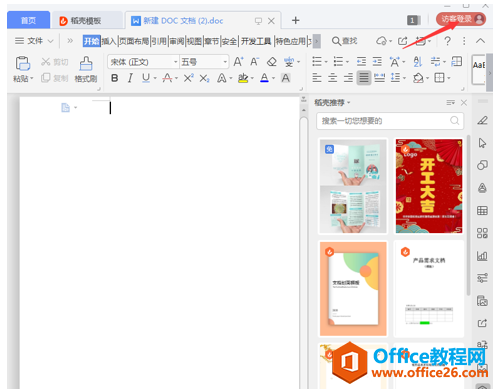The height and width of the screenshot is (390, 495).
Task: Open the table icon in right sidebar
Action: pyautogui.click(x=482, y=211)
